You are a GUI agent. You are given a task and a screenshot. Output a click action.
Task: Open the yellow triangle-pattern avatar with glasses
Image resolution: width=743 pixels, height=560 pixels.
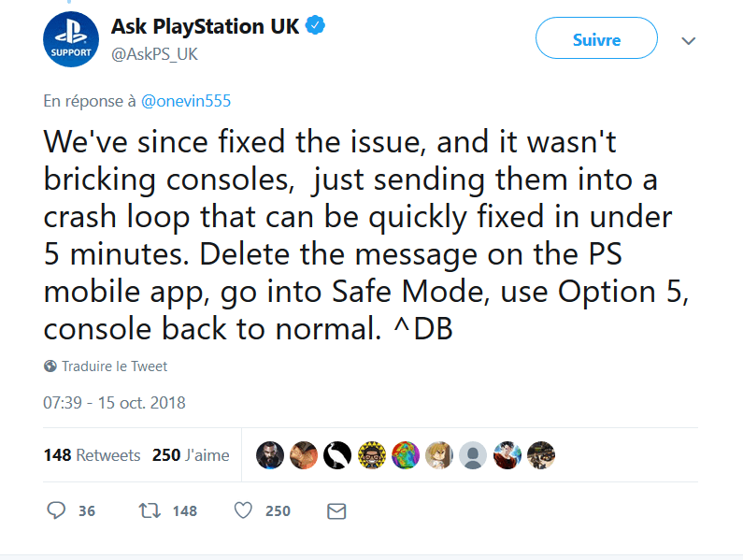point(372,455)
